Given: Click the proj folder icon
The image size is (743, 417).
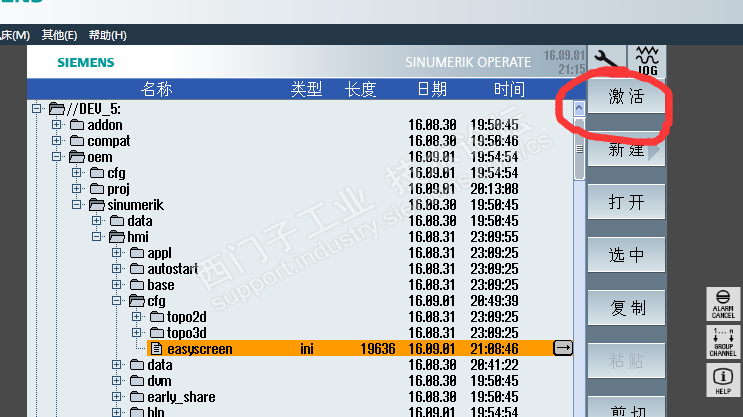Looking at the screenshot, I should click(x=97, y=189).
